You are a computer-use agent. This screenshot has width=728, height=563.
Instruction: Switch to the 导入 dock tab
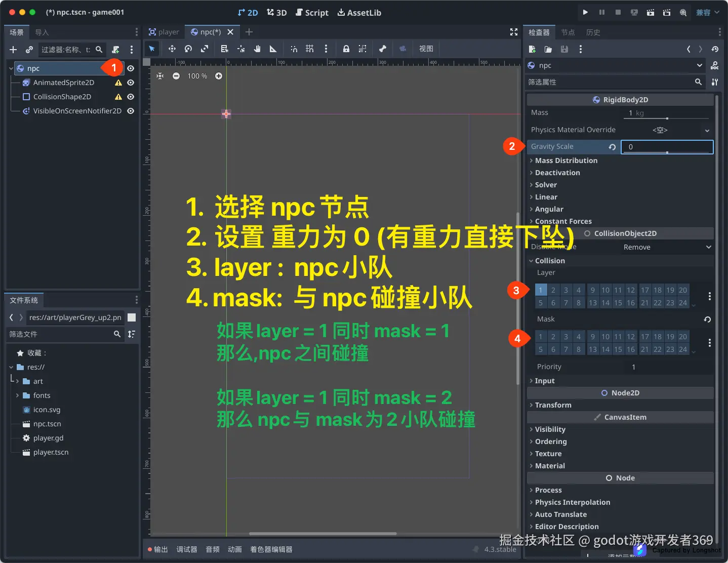point(42,32)
